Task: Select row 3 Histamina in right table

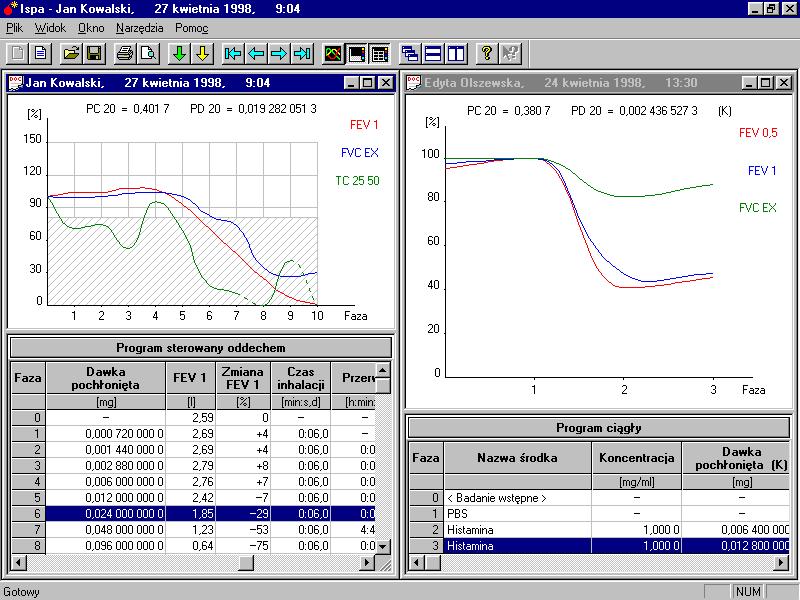Action: tap(599, 546)
